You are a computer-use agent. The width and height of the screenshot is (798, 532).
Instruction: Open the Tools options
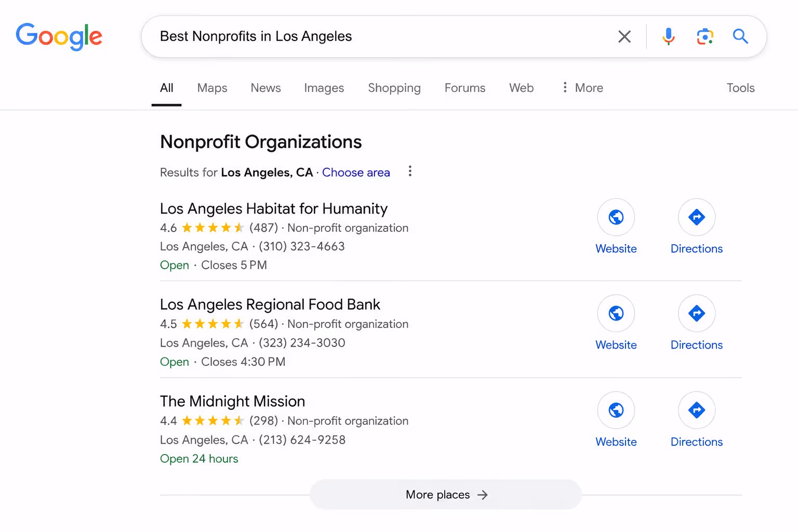tap(740, 88)
